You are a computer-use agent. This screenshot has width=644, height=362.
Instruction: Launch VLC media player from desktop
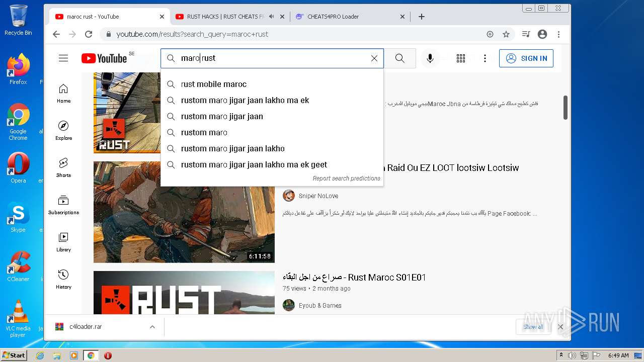click(x=18, y=319)
